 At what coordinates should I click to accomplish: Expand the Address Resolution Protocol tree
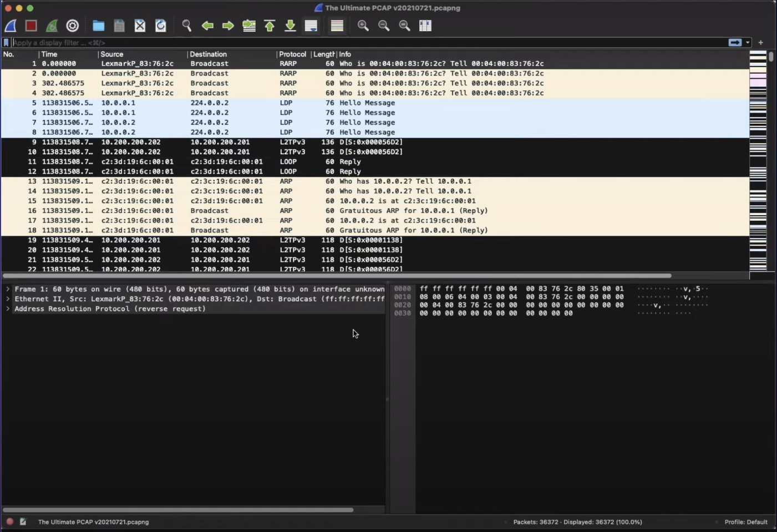[8, 309]
